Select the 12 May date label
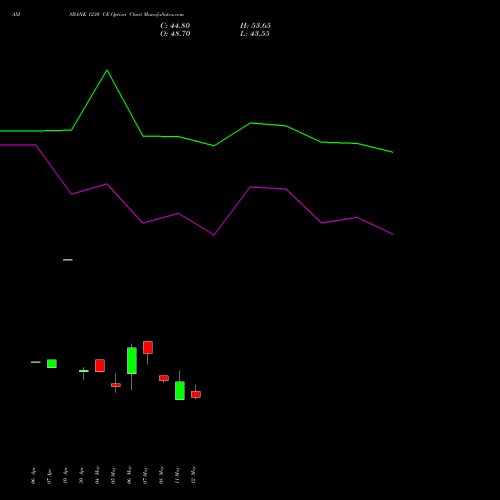Viewport: 500px width, 500px height. click(193, 475)
